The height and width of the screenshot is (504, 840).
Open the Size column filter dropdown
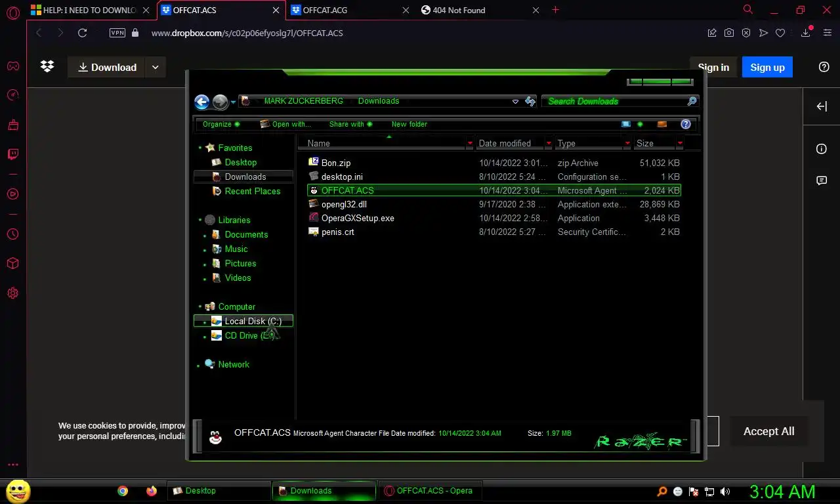tap(680, 143)
